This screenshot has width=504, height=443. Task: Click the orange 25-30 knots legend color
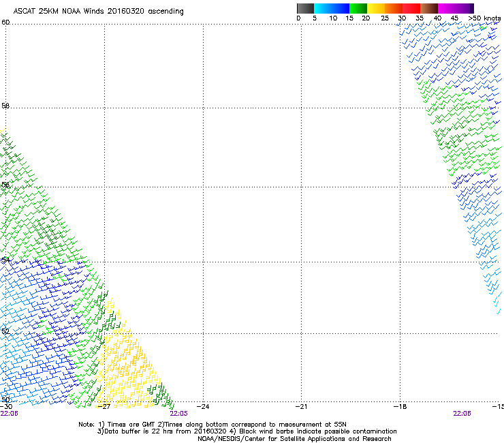[394, 8]
